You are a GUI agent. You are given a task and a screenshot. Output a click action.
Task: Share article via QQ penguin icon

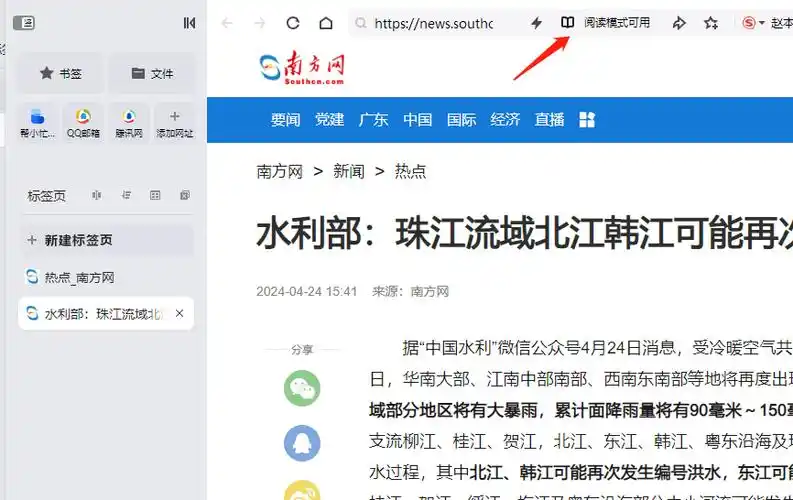click(x=302, y=443)
